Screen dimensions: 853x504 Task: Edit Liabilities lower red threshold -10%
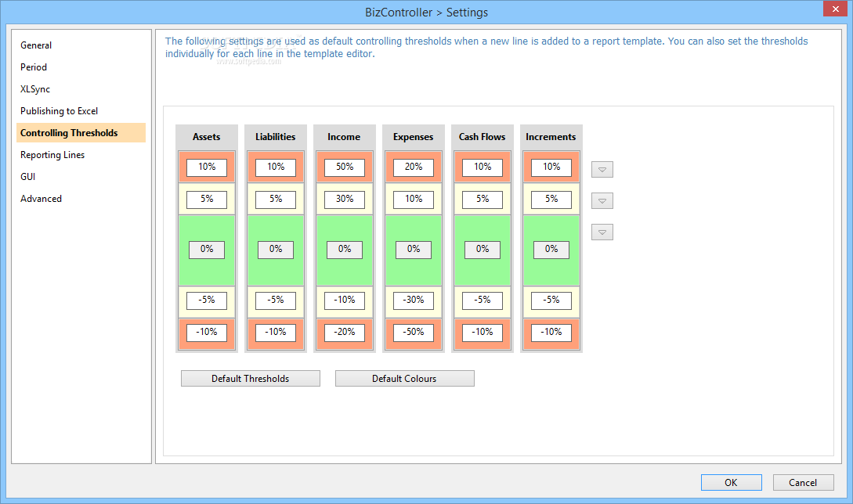[276, 332]
